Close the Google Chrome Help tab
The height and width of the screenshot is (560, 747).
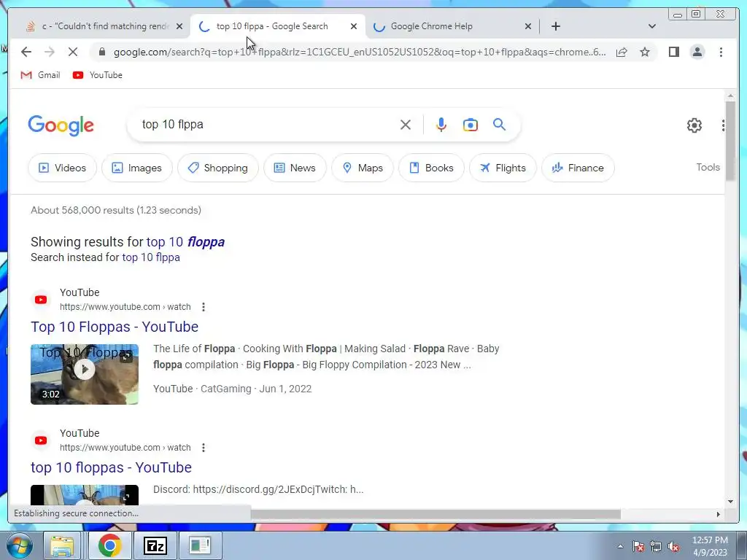click(528, 26)
